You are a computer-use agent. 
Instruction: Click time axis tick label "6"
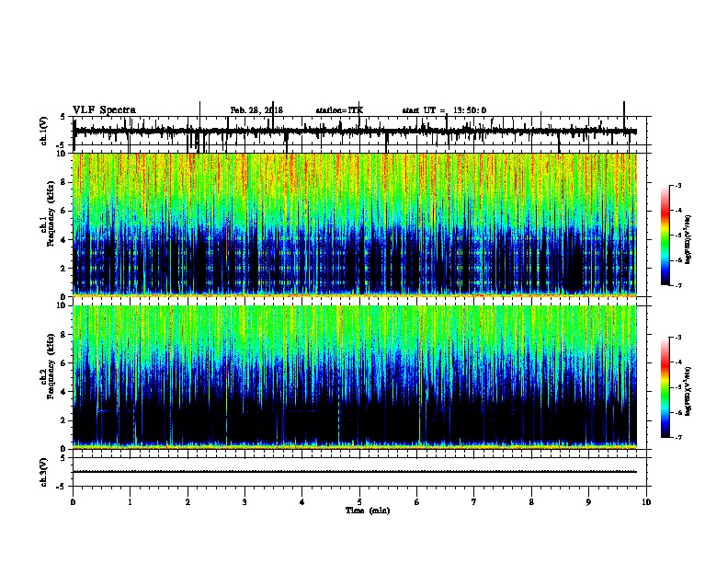click(x=417, y=502)
